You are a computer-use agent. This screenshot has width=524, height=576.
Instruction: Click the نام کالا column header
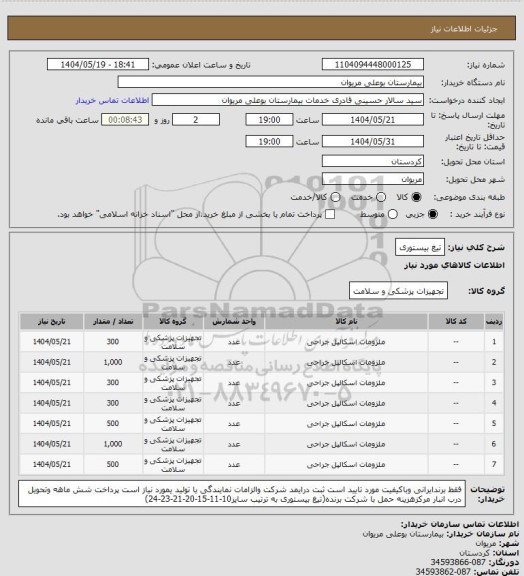[346, 321]
